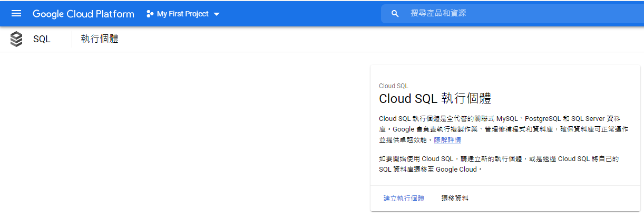Screen dimensions: 644x216
Task: Click the 執行個體 page title
Action: click(x=99, y=39)
